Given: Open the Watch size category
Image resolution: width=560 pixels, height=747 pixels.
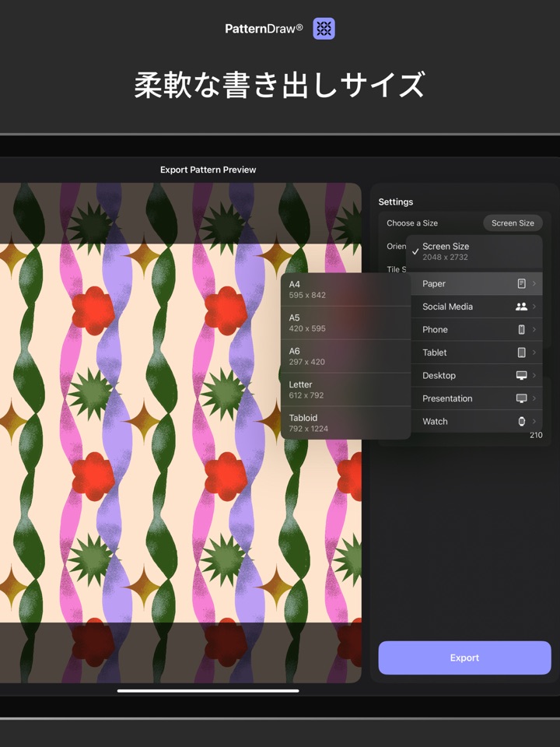Looking at the screenshot, I should coord(476,421).
